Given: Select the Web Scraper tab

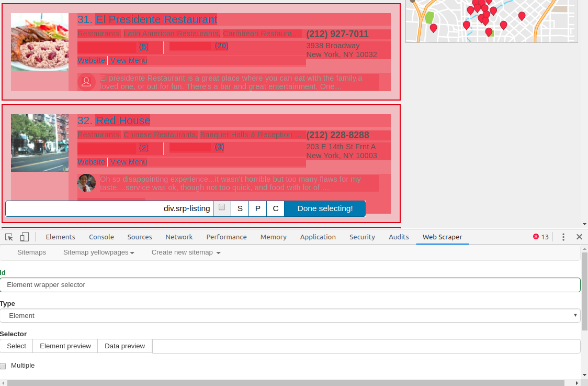Looking at the screenshot, I should (442, 237).
